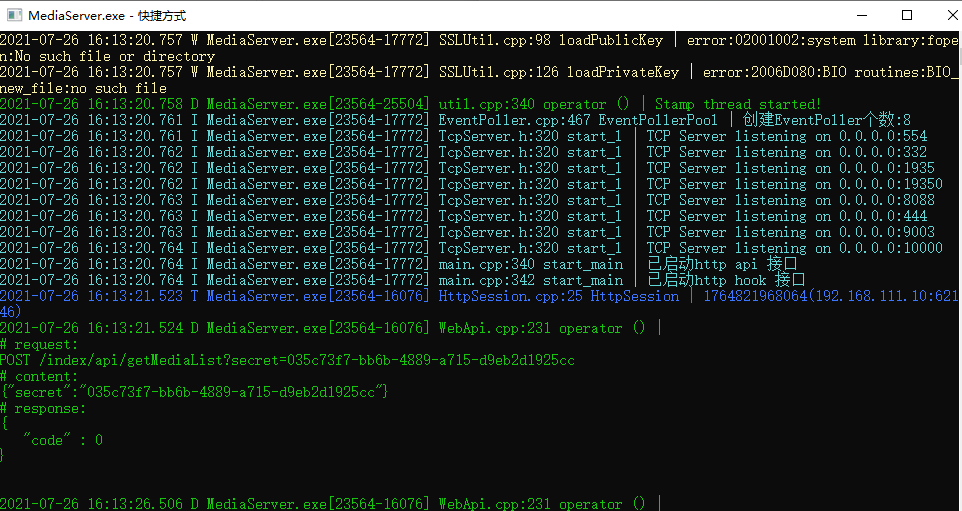Click the secret JSON content line
The height and width of the screenshot is (511, 962).
pyautogui.click(x=194, y=392)
